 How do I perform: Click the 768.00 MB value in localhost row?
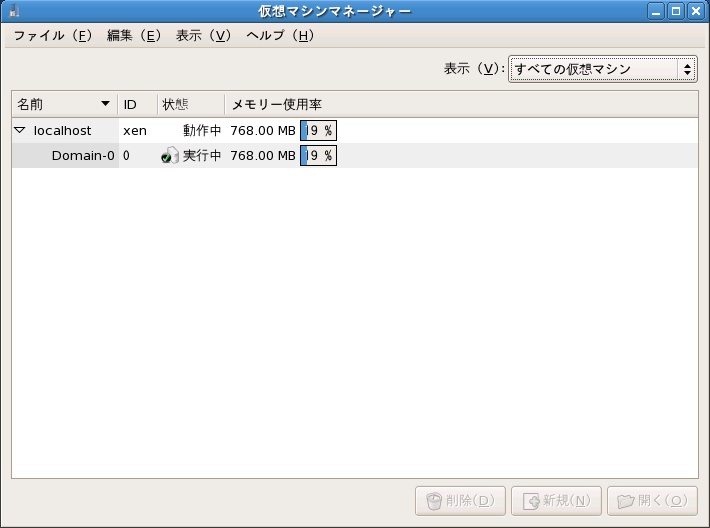[x=263, y=130]
